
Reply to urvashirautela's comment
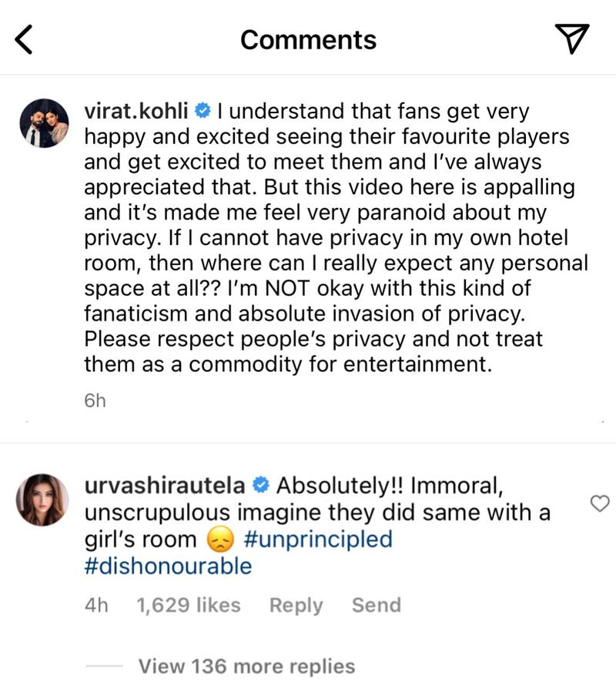(x=296, y=605)
